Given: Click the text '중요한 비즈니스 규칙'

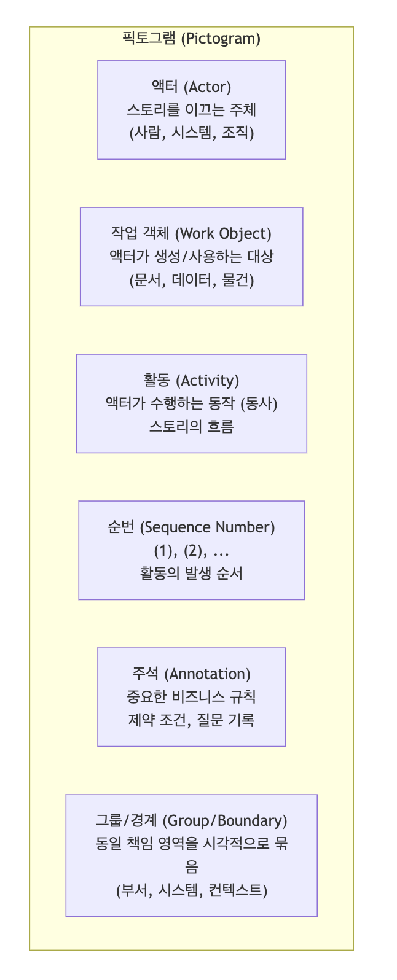Looking at the screenshot, I should point(191,697).
